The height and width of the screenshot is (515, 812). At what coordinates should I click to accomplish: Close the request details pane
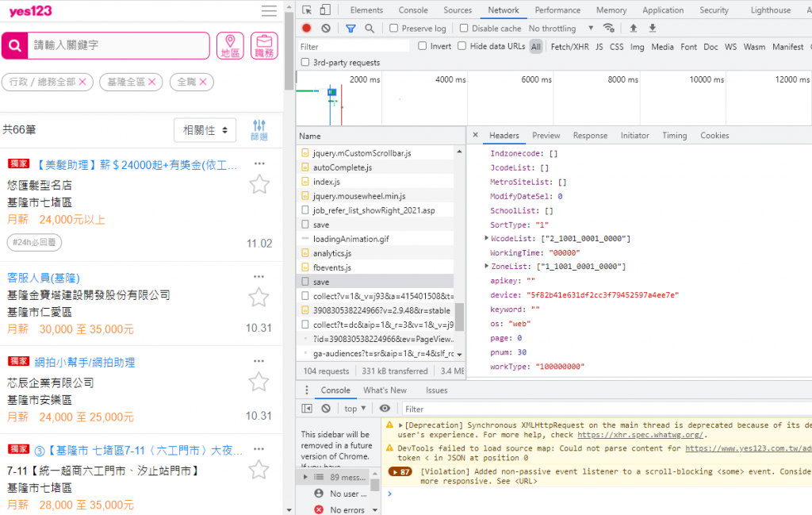tap(476, 135)
